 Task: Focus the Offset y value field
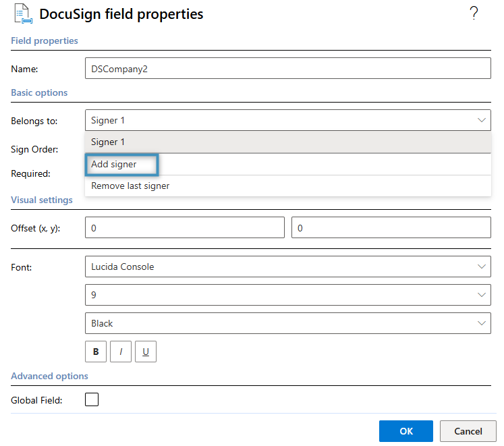(x=391, y=228)
